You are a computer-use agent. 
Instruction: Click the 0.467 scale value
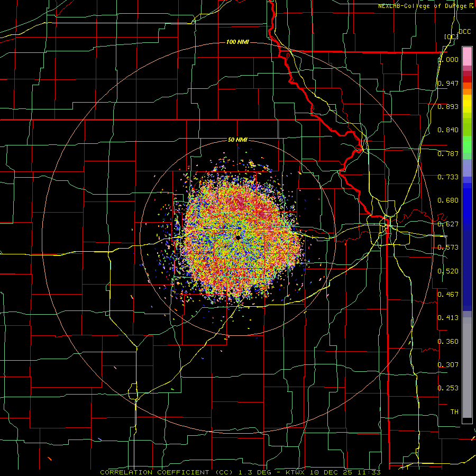448,294
